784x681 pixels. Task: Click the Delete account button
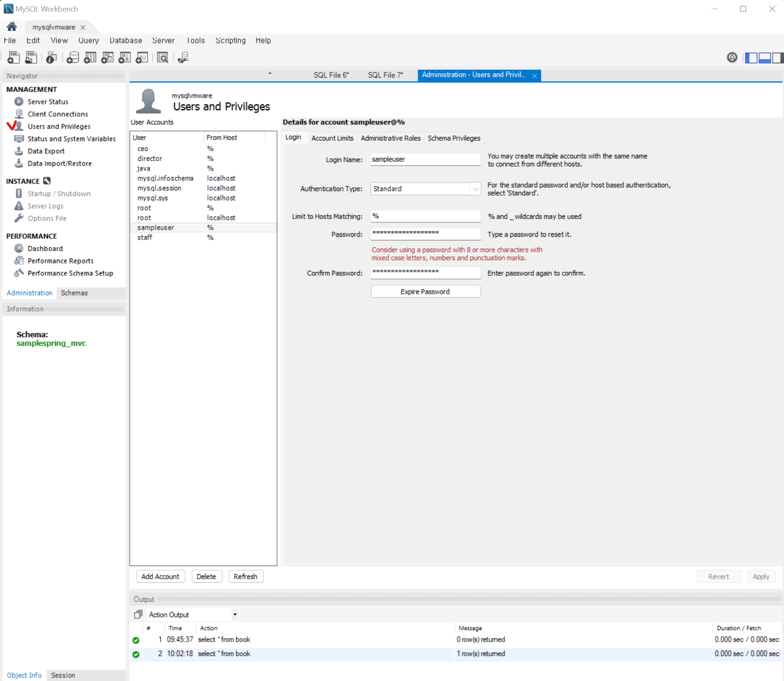206,577
